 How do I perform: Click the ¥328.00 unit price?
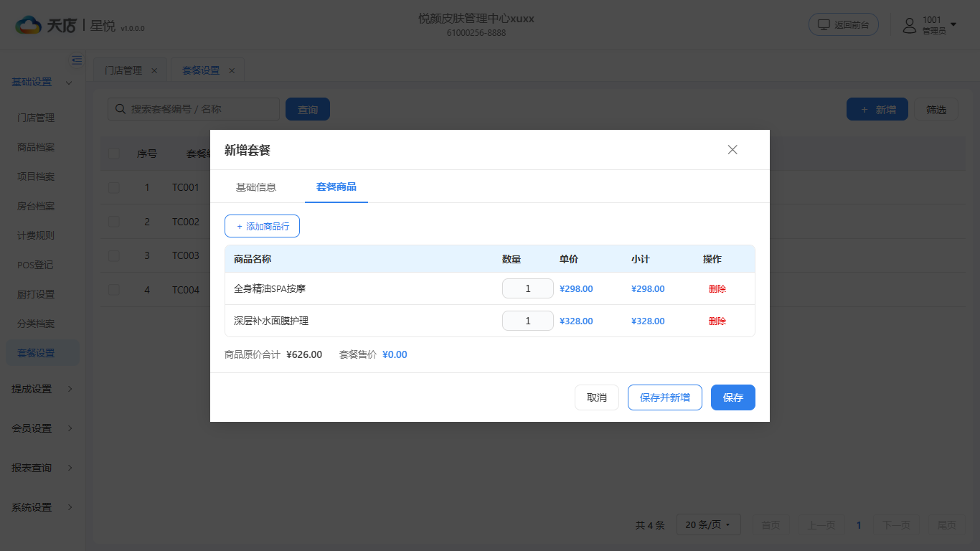click(x=576, y=321)
